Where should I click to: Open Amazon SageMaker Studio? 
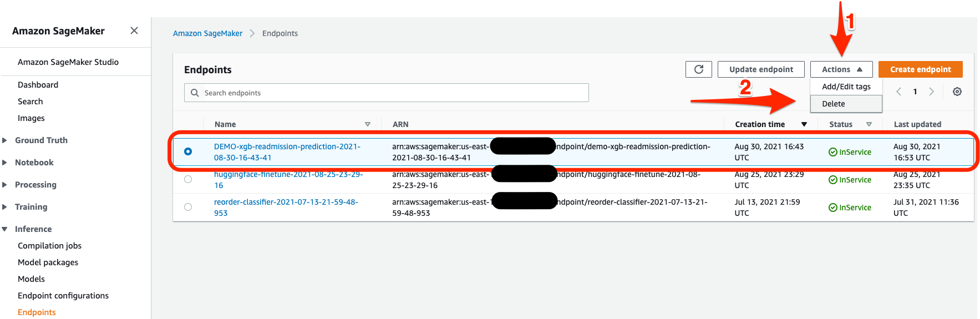point(68,62)
